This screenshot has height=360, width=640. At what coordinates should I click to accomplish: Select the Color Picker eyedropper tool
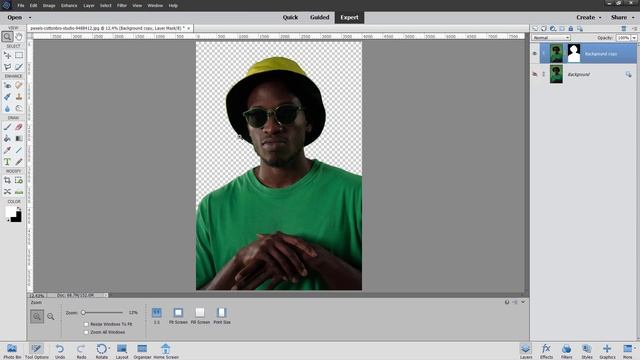(7, 150)
